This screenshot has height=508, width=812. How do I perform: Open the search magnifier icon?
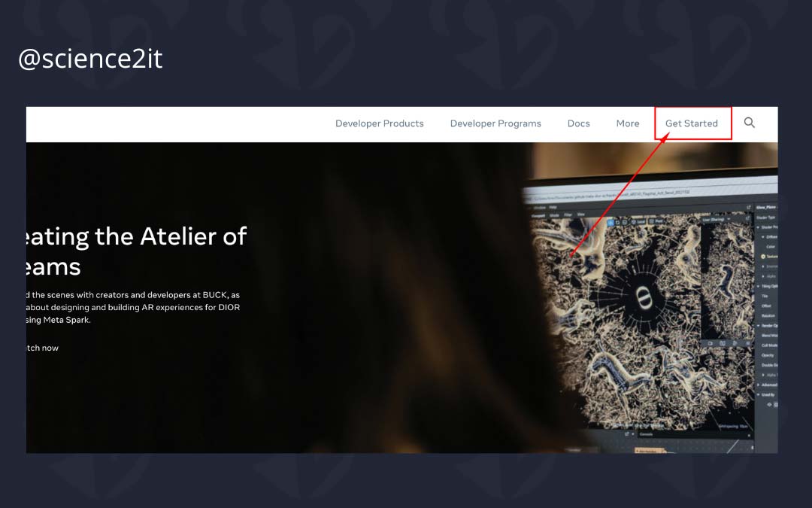point(750,123)
